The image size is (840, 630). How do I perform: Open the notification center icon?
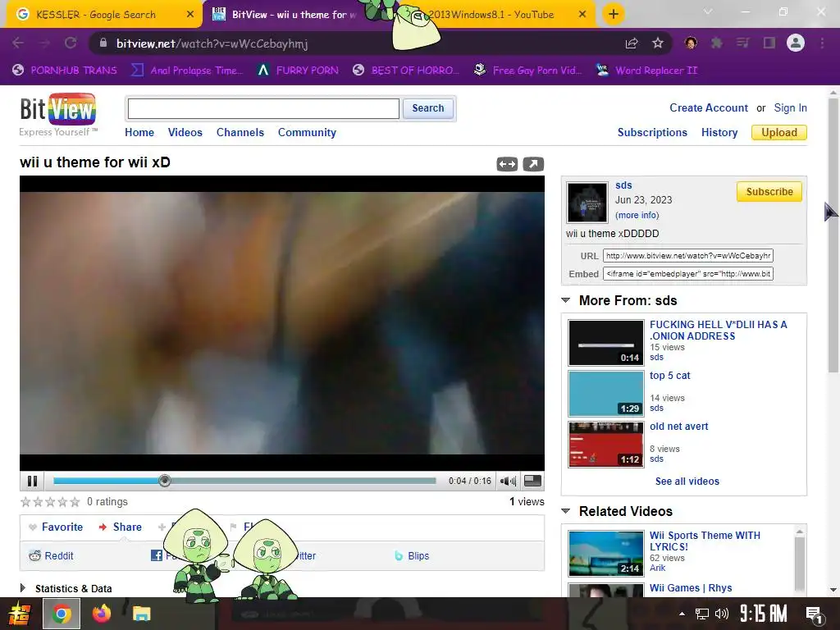[x=814, y=614]
